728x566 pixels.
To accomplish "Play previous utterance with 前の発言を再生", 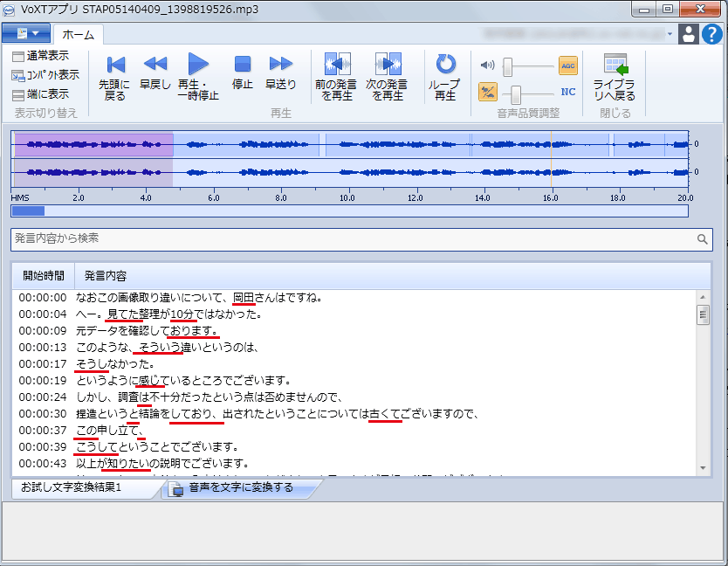I will 336,65.
